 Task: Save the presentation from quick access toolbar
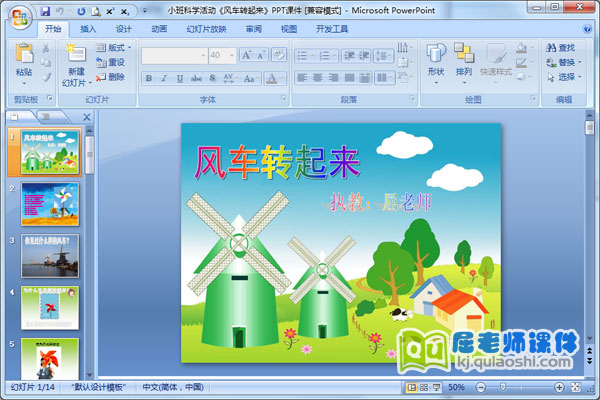(x=45, y=11)
